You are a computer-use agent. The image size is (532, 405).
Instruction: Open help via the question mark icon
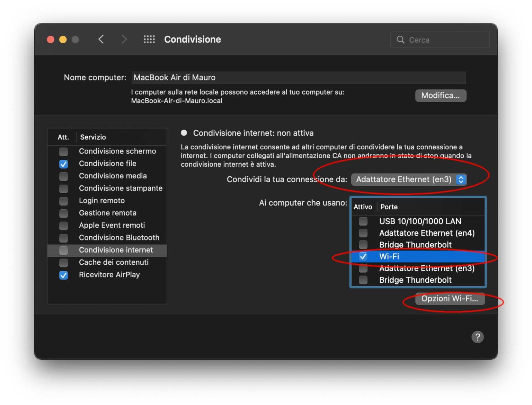click(x=477, y=337)
